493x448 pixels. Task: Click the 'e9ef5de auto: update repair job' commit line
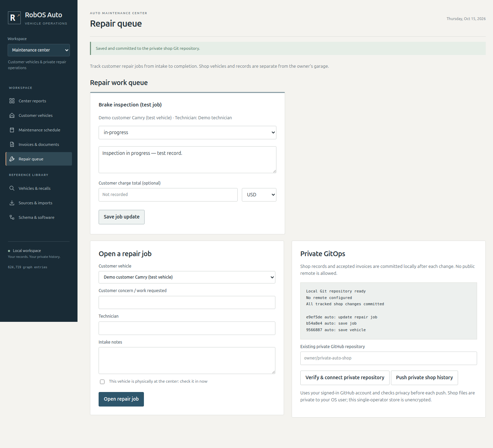(x=341, y=317)
